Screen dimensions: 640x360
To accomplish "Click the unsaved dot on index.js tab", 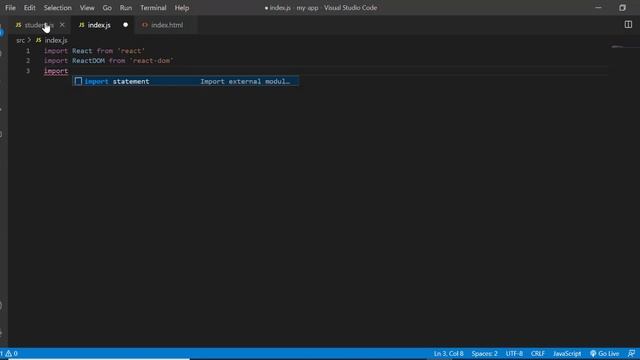I will click(x=125, y=25).
